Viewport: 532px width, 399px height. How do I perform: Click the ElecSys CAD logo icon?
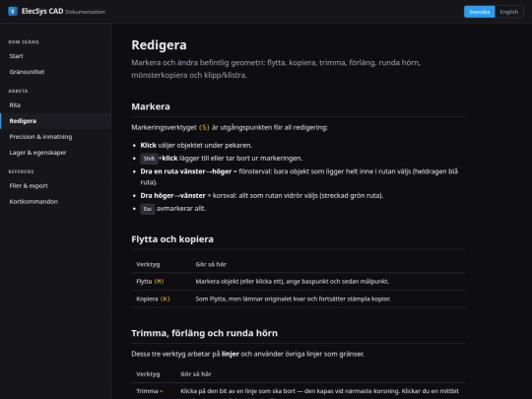(x=13, y=11)
